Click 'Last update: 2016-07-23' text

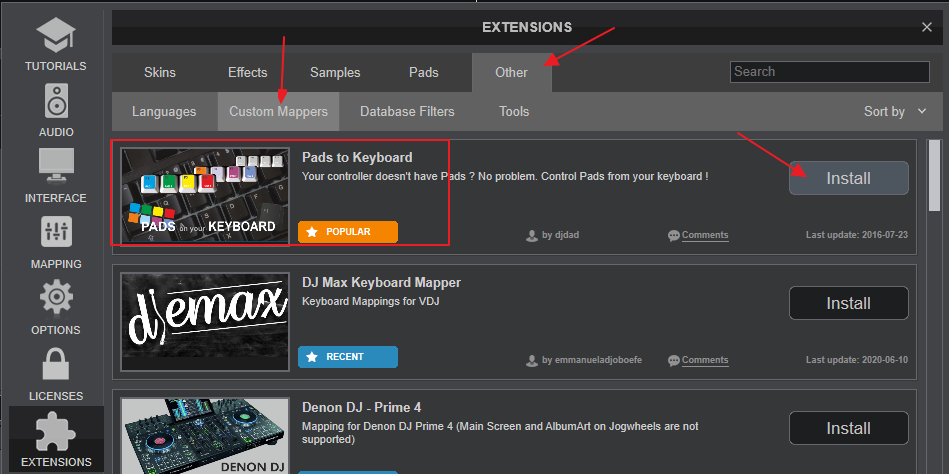[857, 235]
